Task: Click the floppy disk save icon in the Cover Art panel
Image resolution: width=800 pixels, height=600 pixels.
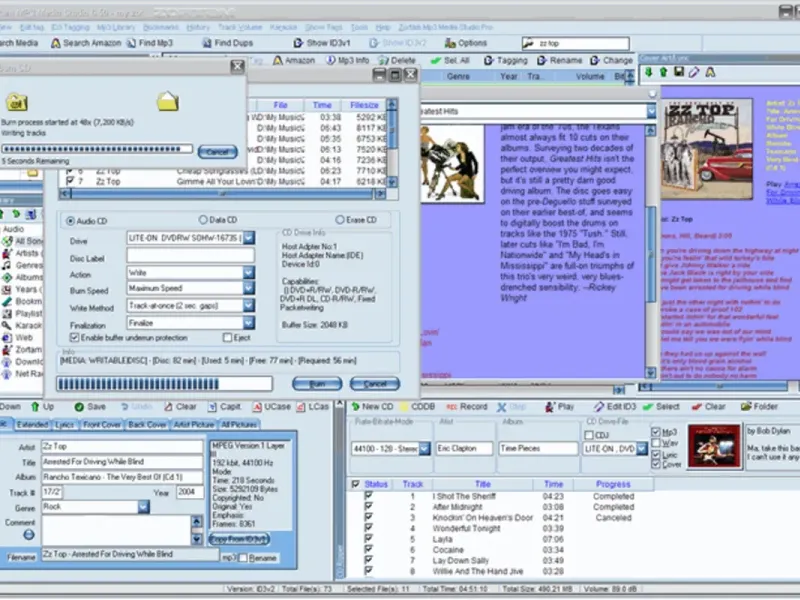Action: (x=679, y=72)
